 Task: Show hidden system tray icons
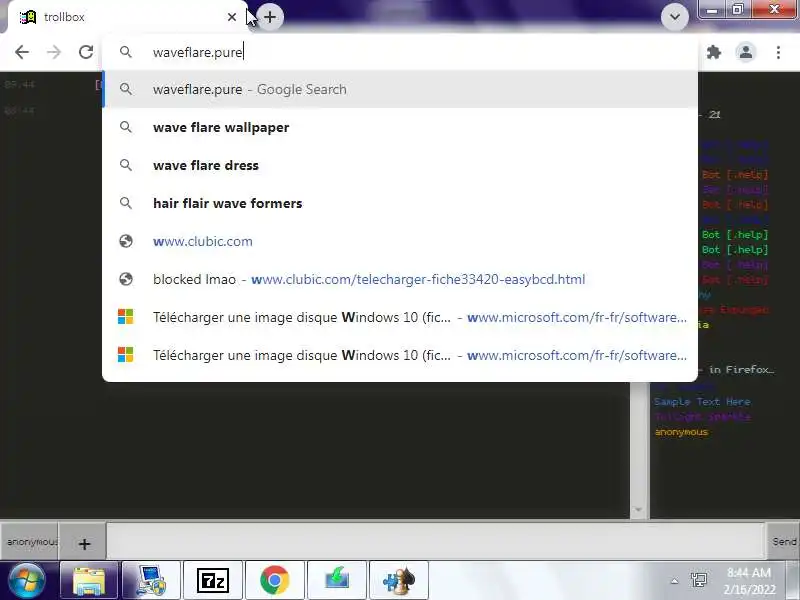click(x=674, y=581)
